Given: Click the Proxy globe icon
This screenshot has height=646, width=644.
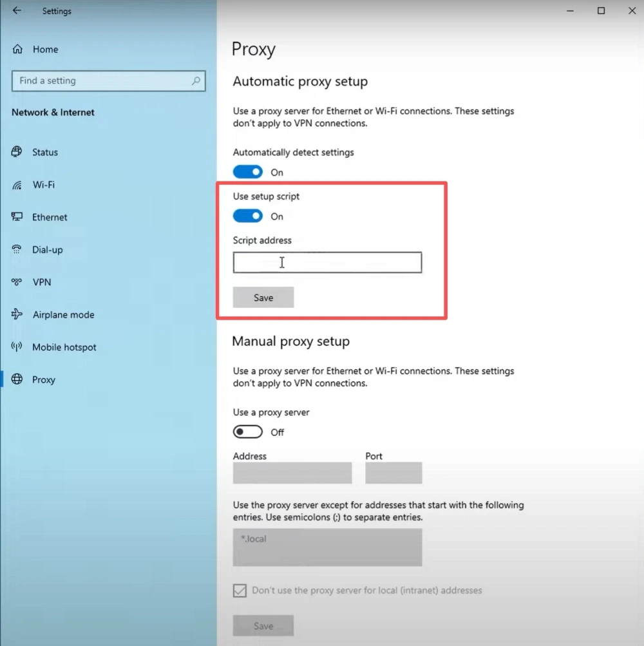Looking at the screenshot, I should (17, 379).
